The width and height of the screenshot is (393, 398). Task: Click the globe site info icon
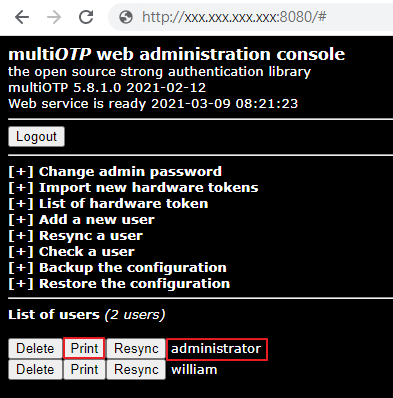pos(126,17)
